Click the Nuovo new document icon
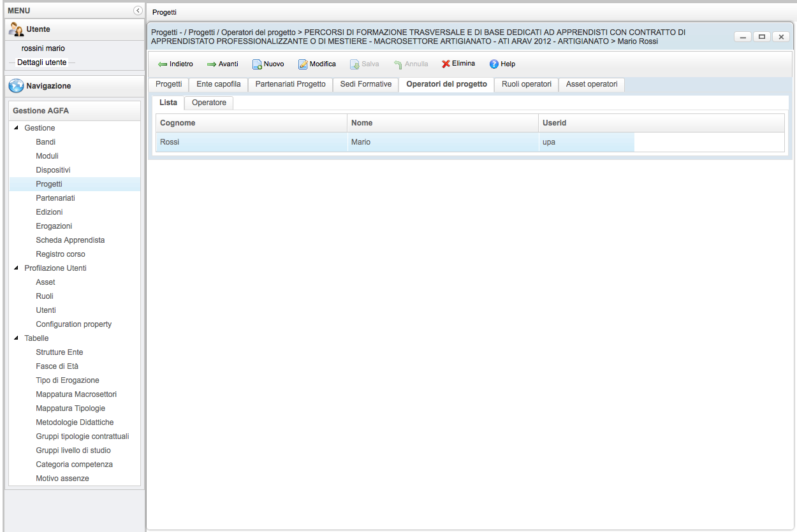This screenshot has height=532, width=797. pyautogui.click(x=257, y=64)
